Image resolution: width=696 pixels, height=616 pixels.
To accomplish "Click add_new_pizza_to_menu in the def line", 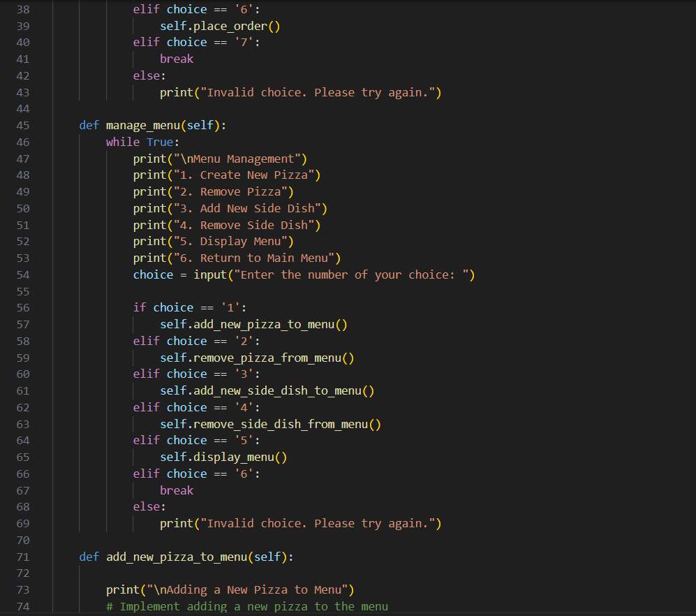I will tap(177, 557).
